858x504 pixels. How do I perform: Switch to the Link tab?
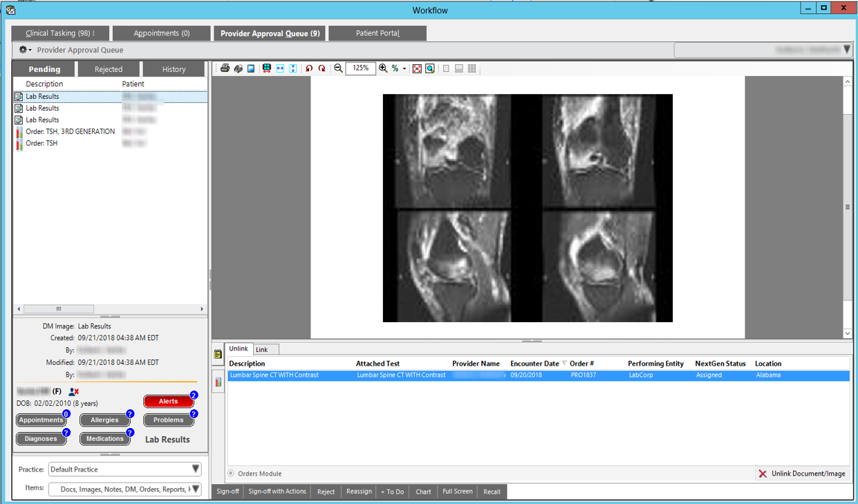(262, 349)
